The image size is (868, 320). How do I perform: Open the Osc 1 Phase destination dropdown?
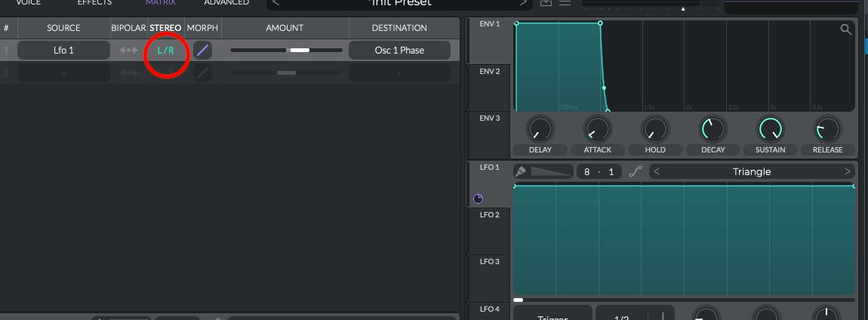(399, 51)
